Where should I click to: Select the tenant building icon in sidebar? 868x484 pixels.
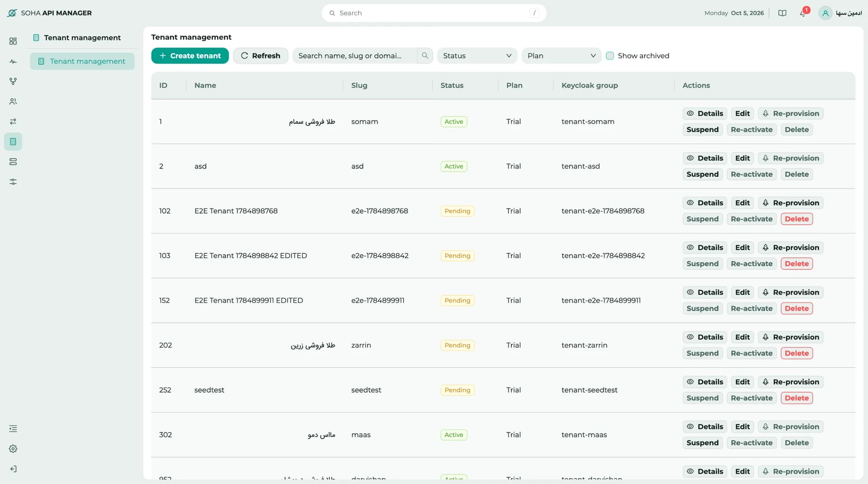(x=13, y=142)
